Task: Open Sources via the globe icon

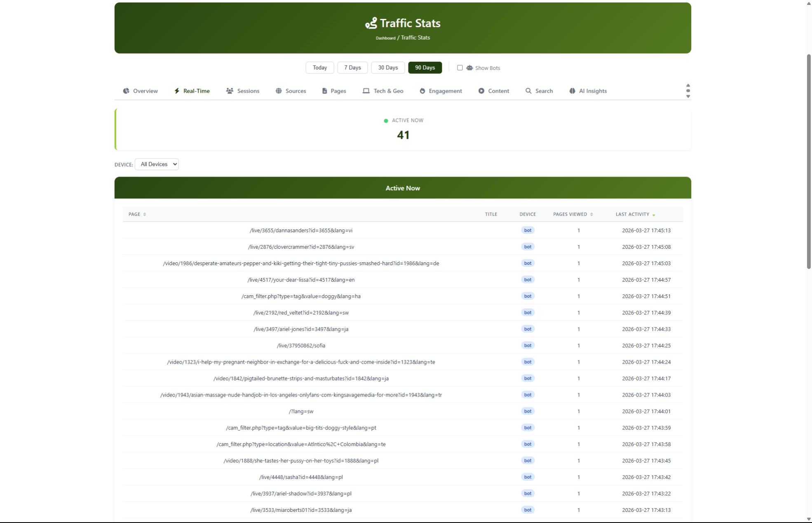Action: (279, 91)
